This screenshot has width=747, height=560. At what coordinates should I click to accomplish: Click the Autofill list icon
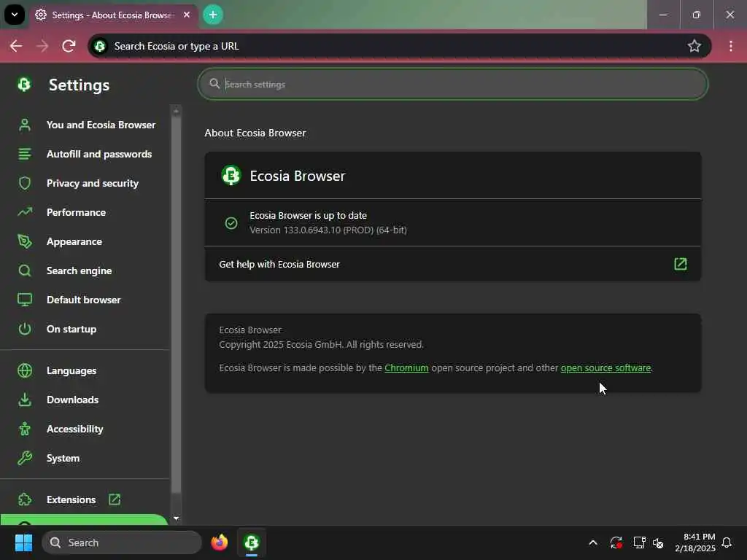tap(25, 154)
